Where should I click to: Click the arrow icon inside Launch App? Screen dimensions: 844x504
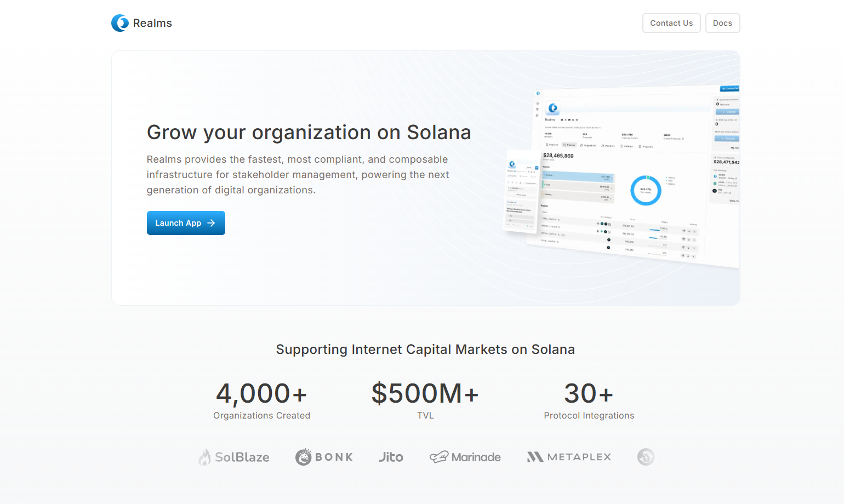(x=212, y=223)
